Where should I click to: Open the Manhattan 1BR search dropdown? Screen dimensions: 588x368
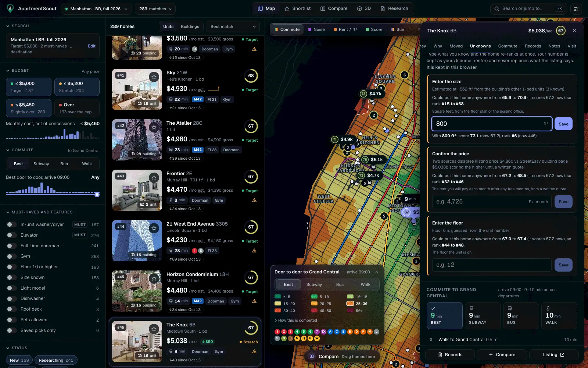coord(96,9)
